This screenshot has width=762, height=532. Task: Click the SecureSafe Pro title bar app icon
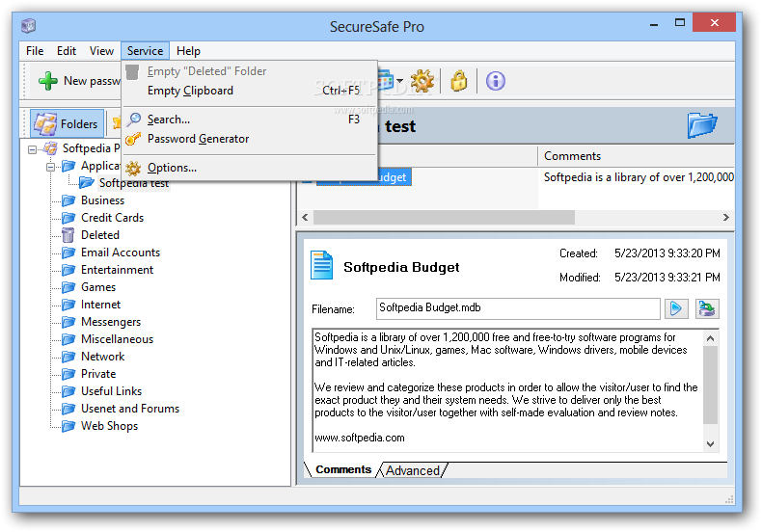click(29, 25)
